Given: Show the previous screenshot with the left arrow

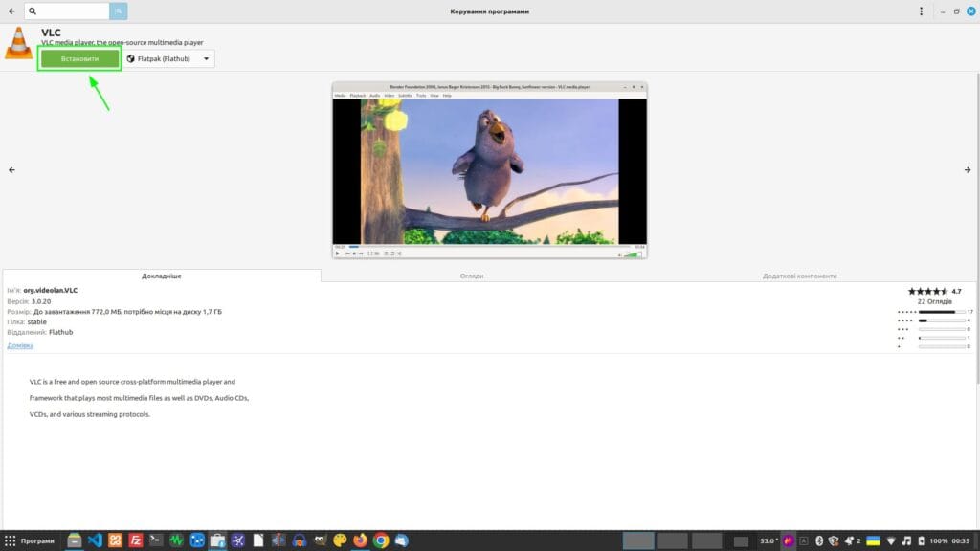Looking at the screenshot, I should tap(11, 169).
